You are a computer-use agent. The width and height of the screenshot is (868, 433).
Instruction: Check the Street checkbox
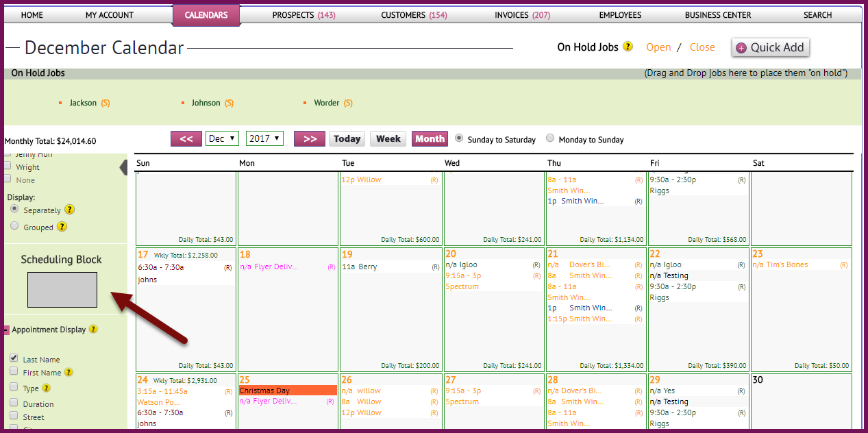(14, 416)
